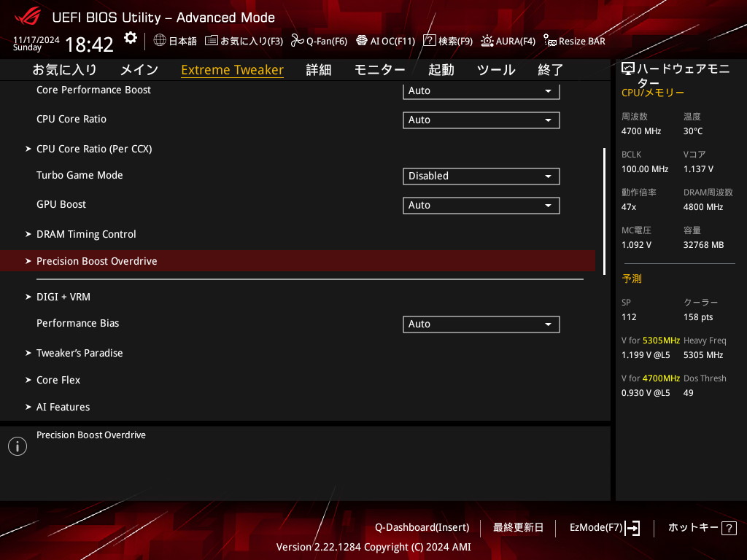This screenshot has width=747, height=560.
Task: Click the 1.092 V MC voltage value
Action: pos(636,245)
